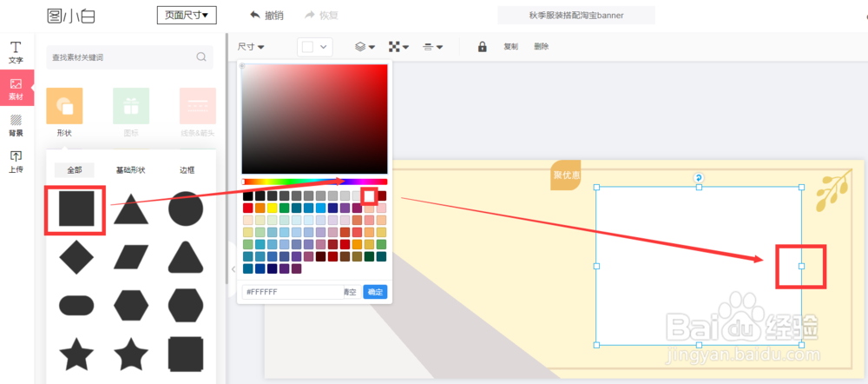
Task: Confirm color with 确定 button
Action: [x=375, y=292]
